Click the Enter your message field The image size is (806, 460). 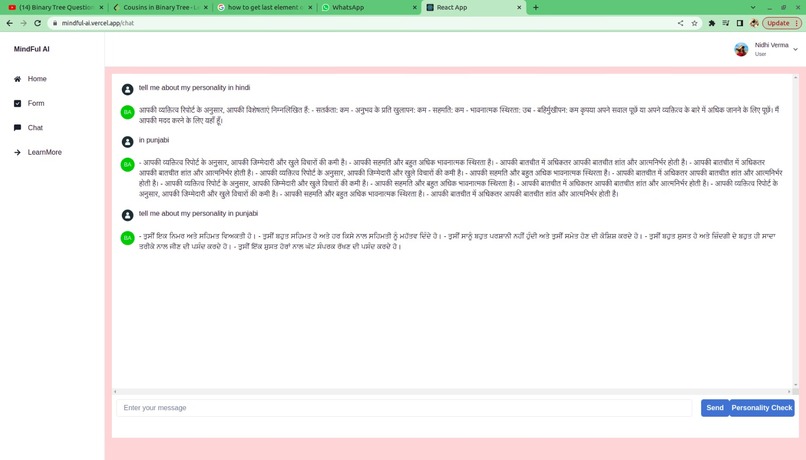[404, 408]
